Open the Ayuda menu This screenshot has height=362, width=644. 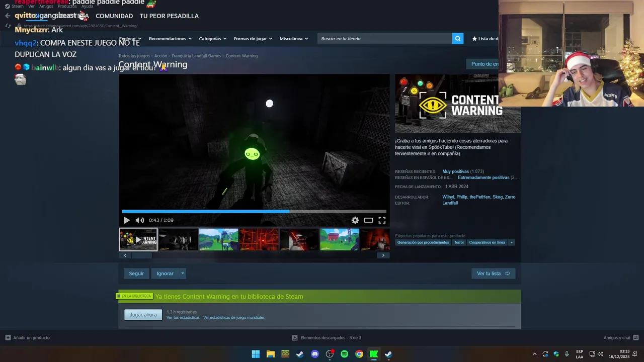[x=88, y=7]
